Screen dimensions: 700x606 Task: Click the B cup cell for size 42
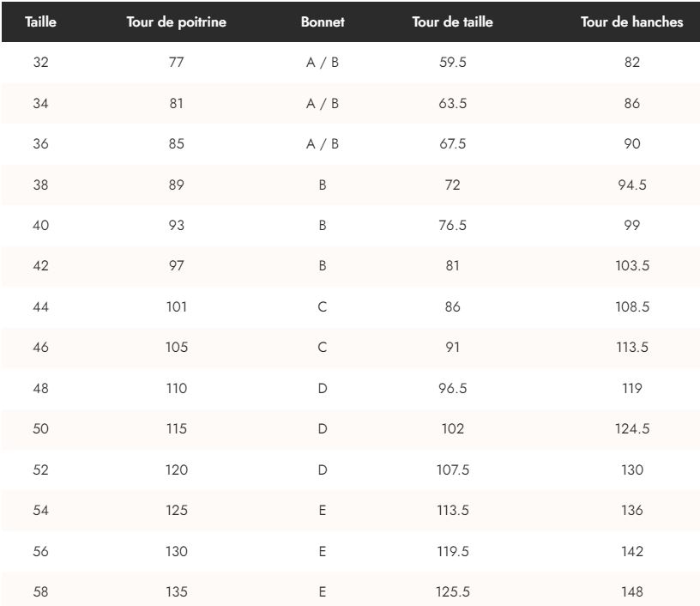(323, 266)
